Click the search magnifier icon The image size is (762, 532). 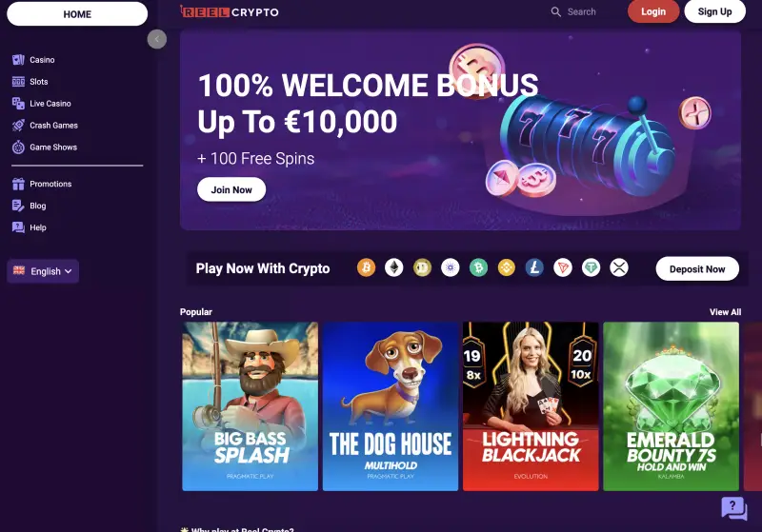[556, 11]
